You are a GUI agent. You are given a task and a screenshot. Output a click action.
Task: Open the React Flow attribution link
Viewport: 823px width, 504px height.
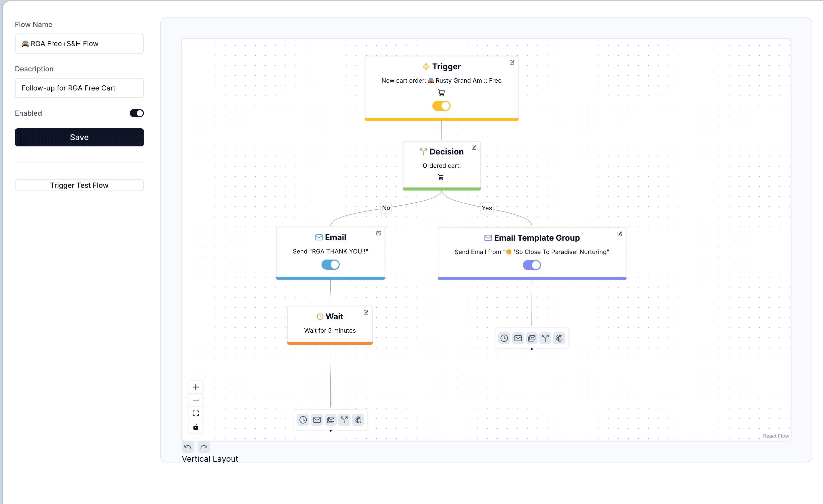776,436
